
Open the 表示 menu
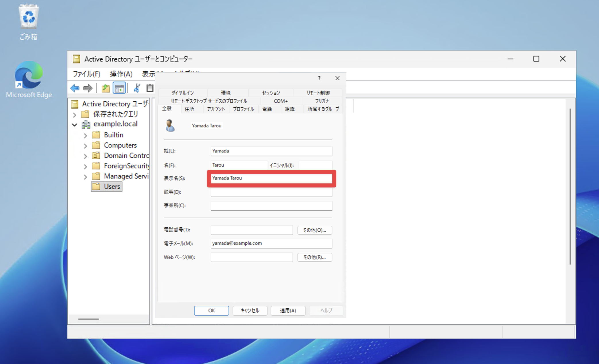pyautogui.click(x=148, y=74)
